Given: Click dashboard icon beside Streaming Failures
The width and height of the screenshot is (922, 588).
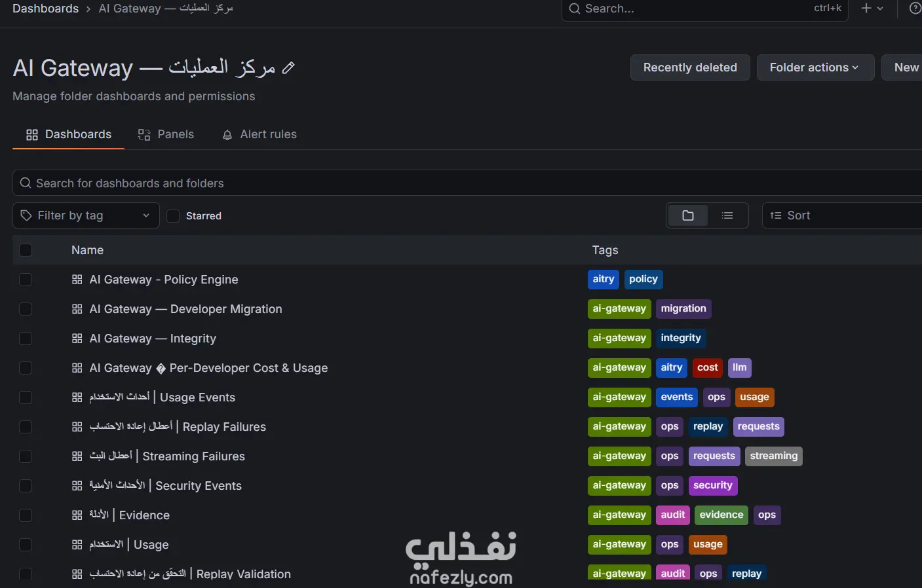Looking at the screenshot, I should coord(77,456).
